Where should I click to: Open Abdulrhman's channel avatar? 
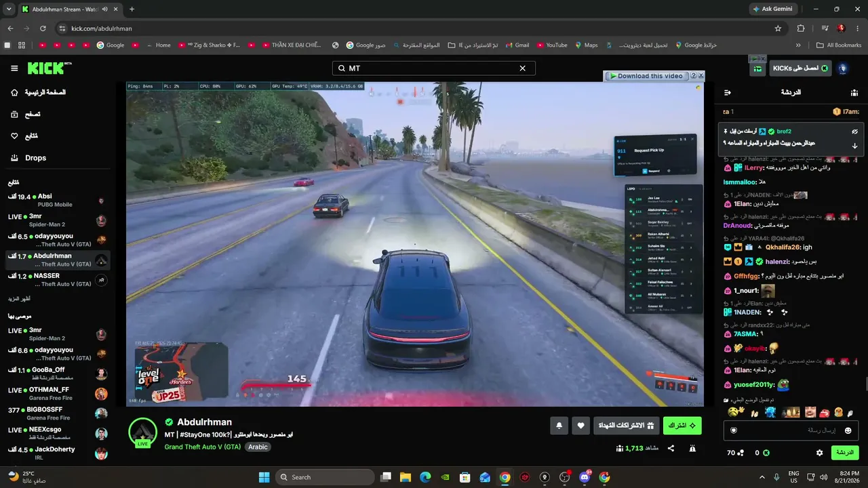tap(143, 432)
